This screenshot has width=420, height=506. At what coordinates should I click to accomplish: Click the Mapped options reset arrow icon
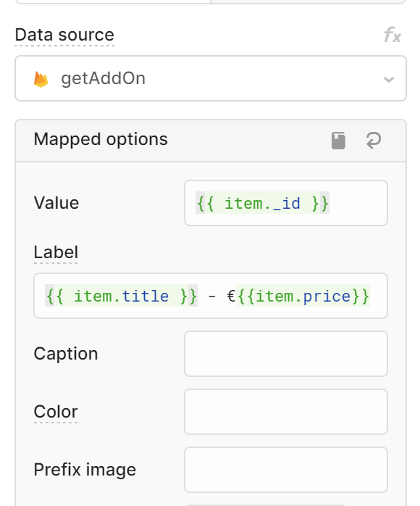[x=374, y=141]
